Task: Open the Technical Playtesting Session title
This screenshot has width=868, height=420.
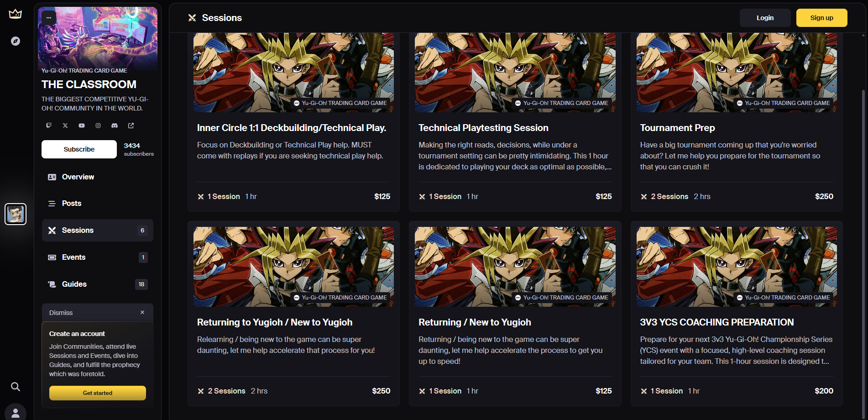Action: click(483, 128)
